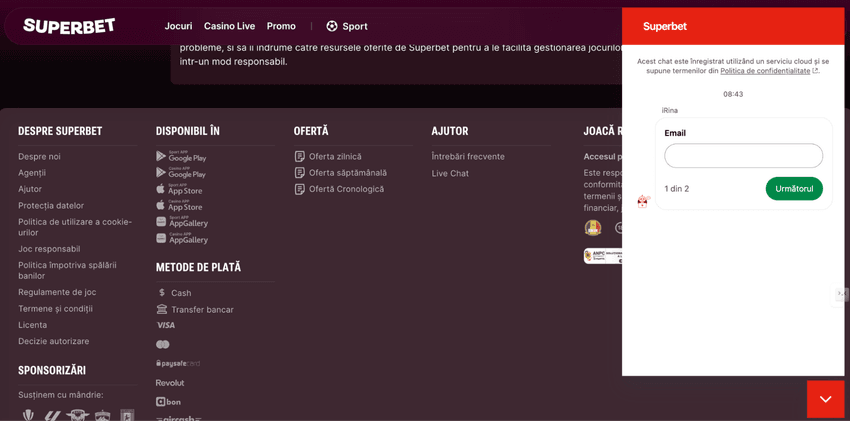Open the Politica de confidențialitate link
The width and height of the screenshot is (850, 421).
tap(765, 71)
